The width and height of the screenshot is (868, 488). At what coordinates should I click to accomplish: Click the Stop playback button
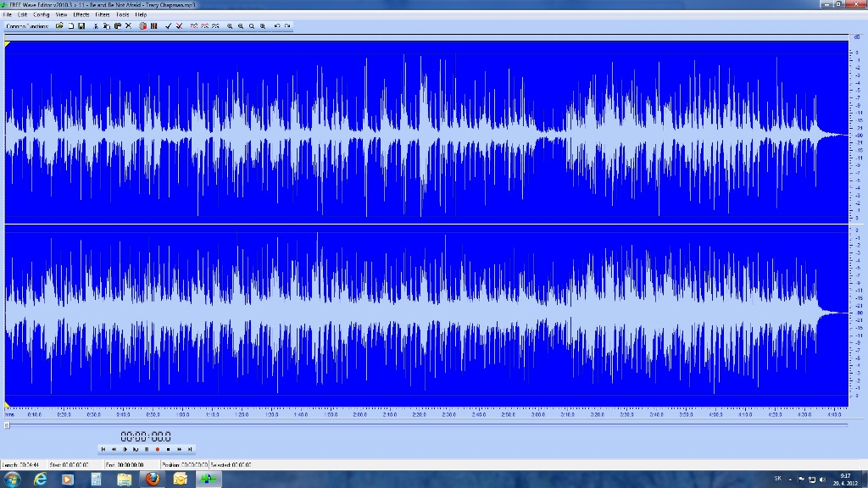[x=169, y=449]
